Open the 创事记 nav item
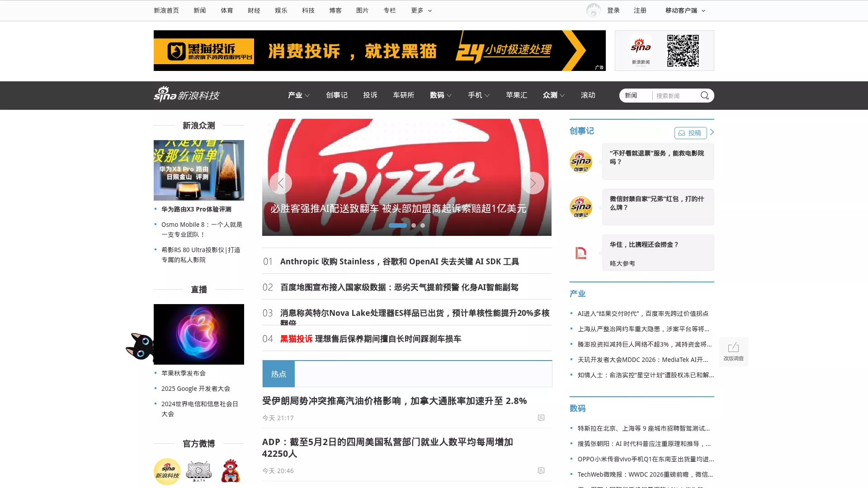This screenshot has height=488, width=868. [x=337, y=95]
